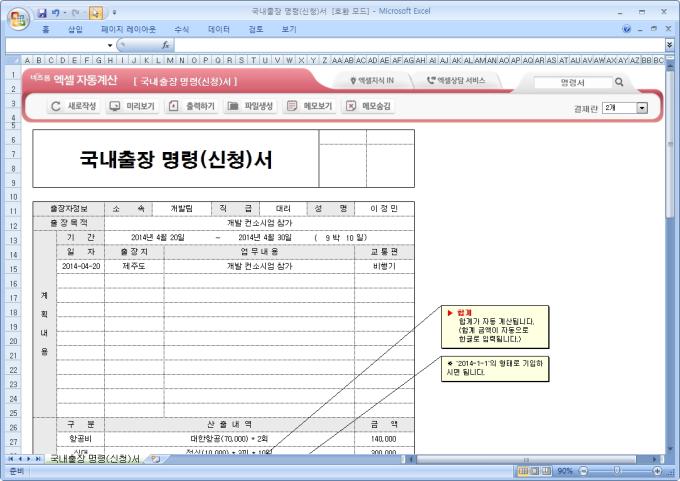Click the Excel help question mark icon
680x481 pixels.
[x=627, y=29]
